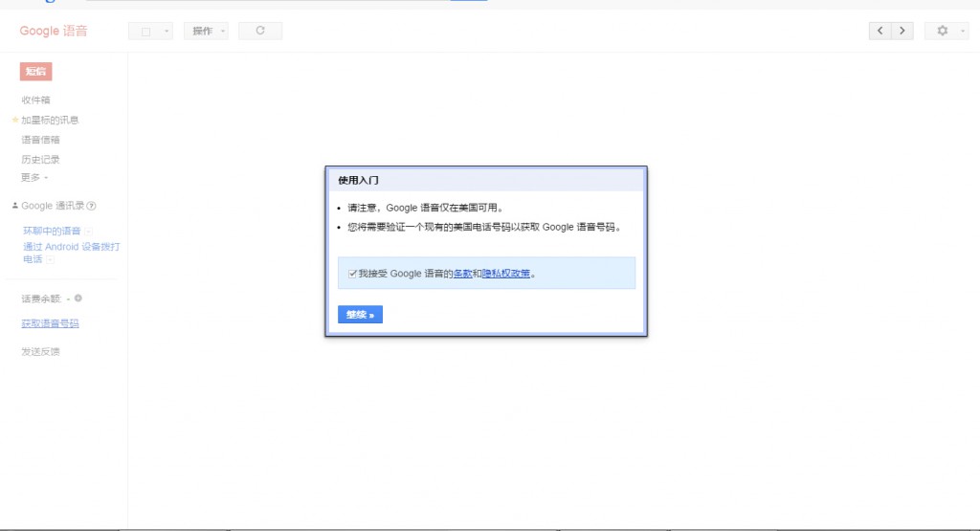980x531 pixels.
Task: Open the select-all dropdown arrow
Action: (x=167, y=32)
